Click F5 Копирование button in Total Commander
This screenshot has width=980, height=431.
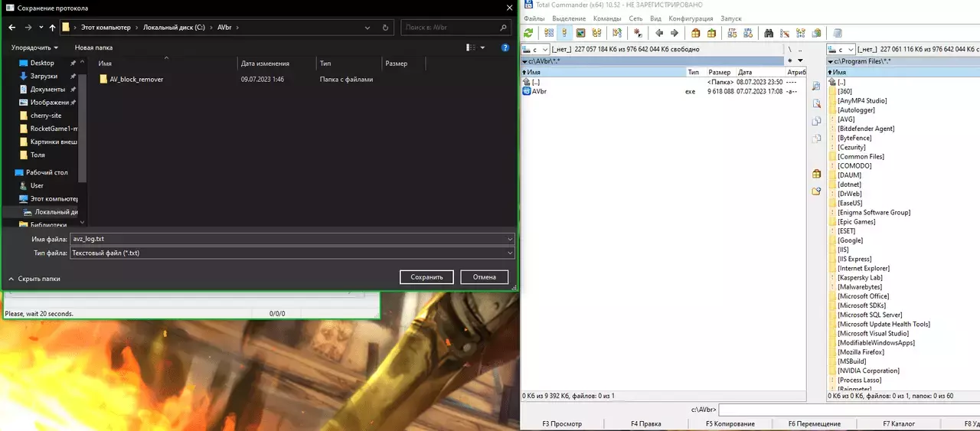[730, 424]
